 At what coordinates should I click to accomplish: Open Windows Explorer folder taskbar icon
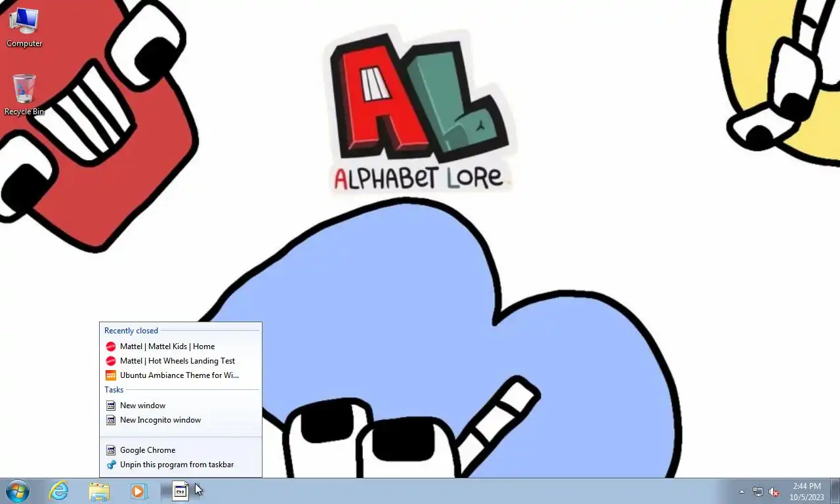tap(99, 491)
